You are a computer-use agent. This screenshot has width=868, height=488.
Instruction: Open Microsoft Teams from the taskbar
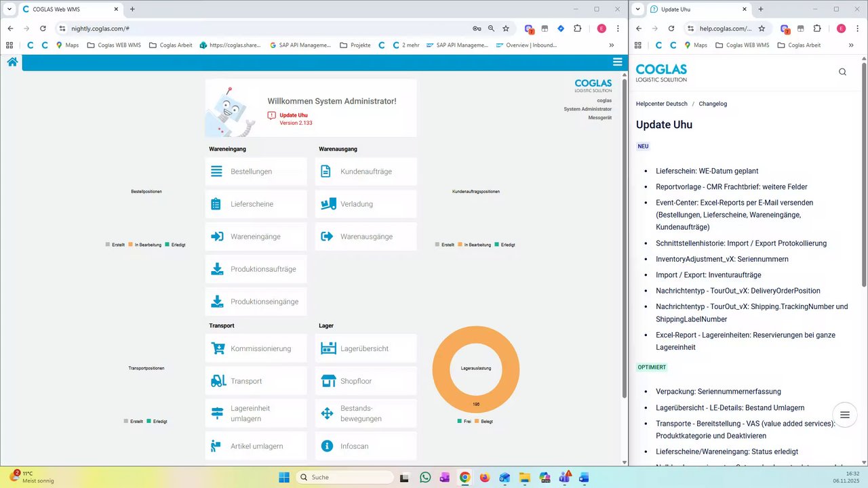(564, 477)
